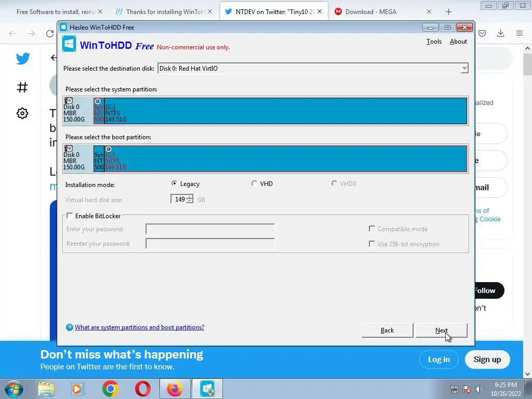Click the Enter your password field
Screen dimensions: 532x399
coord(210,229)
